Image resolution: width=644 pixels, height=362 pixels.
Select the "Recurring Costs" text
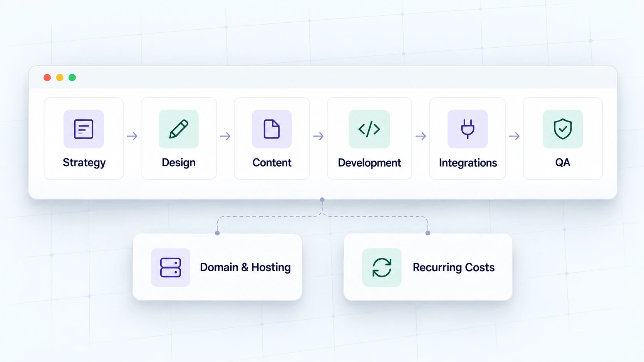[x=454, y=267]
